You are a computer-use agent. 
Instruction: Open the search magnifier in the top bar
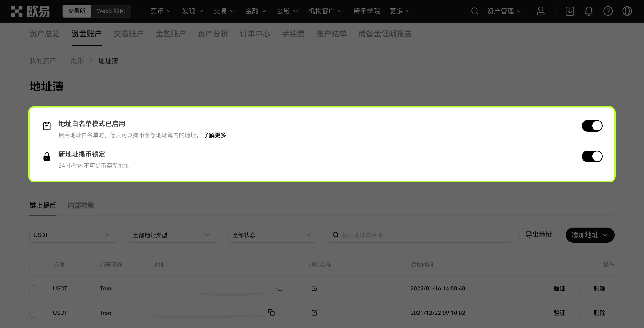[x=474, y=11]
